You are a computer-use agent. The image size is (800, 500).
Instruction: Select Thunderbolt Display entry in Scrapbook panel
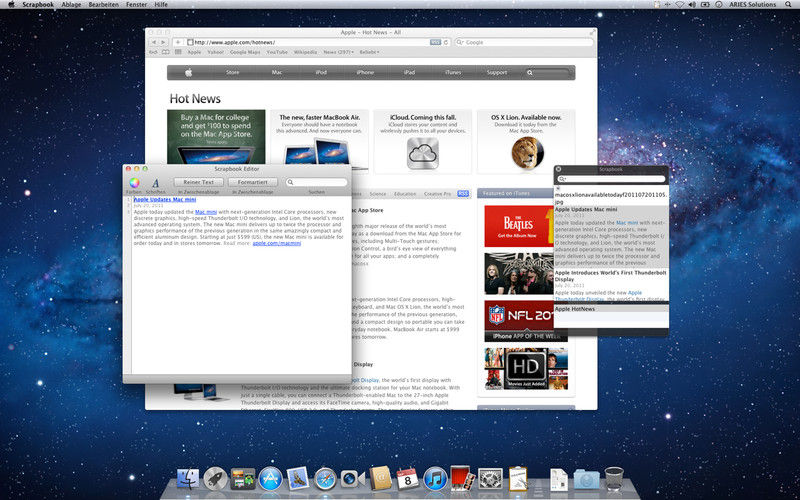[611, 285]
